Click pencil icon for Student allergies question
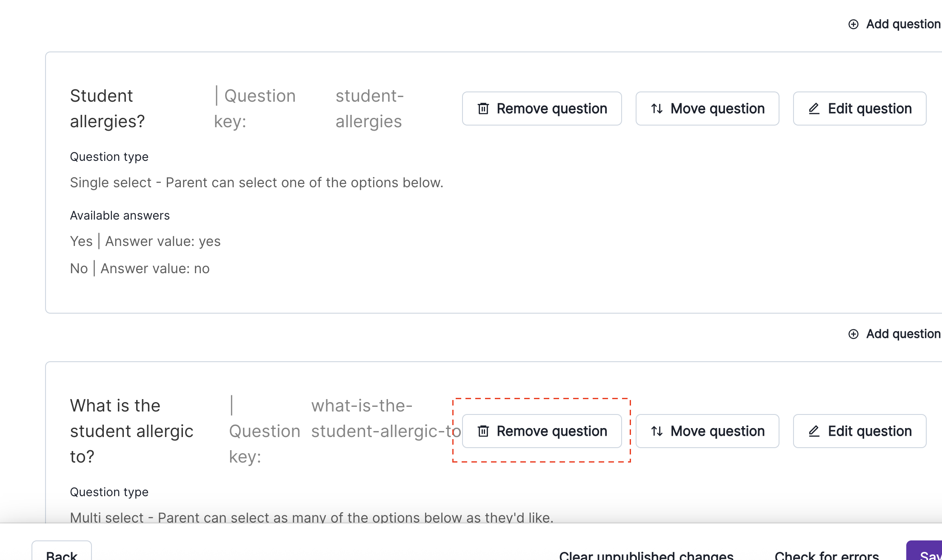This screenshot has width=942, height=560. pyautogui.click(x=814, y=109)
